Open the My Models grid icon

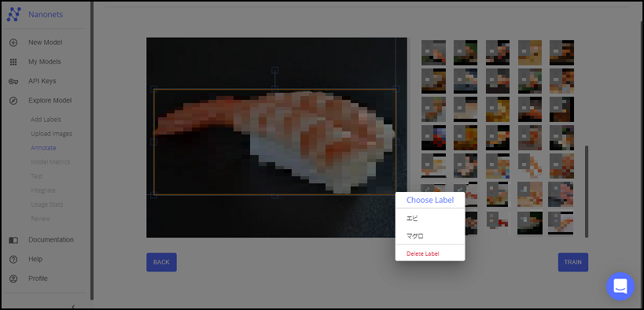tap(13, 61)
